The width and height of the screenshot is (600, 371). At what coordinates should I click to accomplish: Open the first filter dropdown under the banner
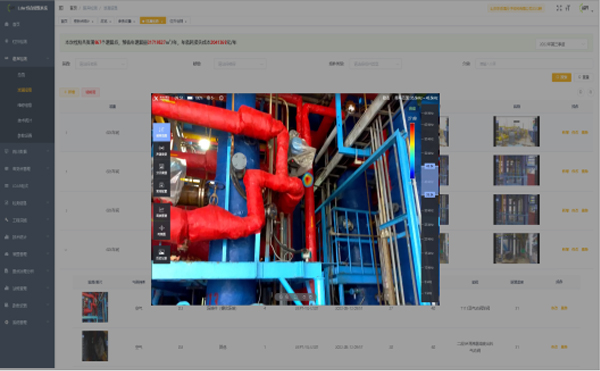(101, 64)
